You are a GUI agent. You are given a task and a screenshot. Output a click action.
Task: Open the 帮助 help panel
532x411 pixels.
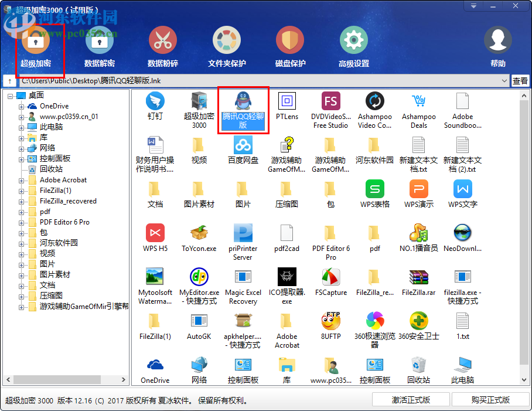497,46
